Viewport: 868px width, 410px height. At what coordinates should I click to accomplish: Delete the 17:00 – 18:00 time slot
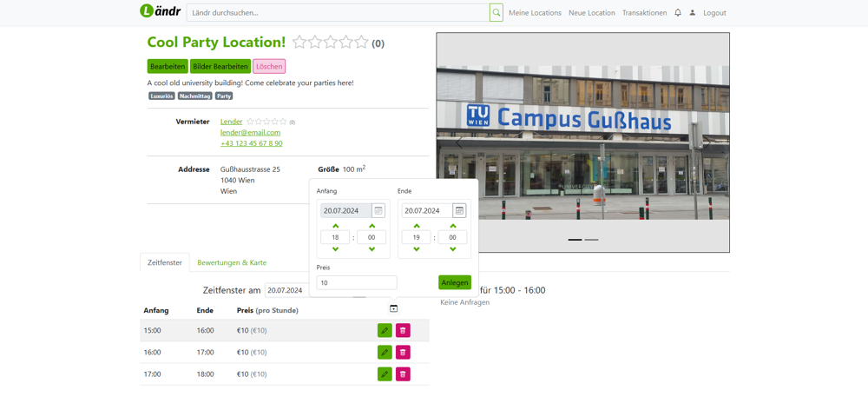pos(403,374)
